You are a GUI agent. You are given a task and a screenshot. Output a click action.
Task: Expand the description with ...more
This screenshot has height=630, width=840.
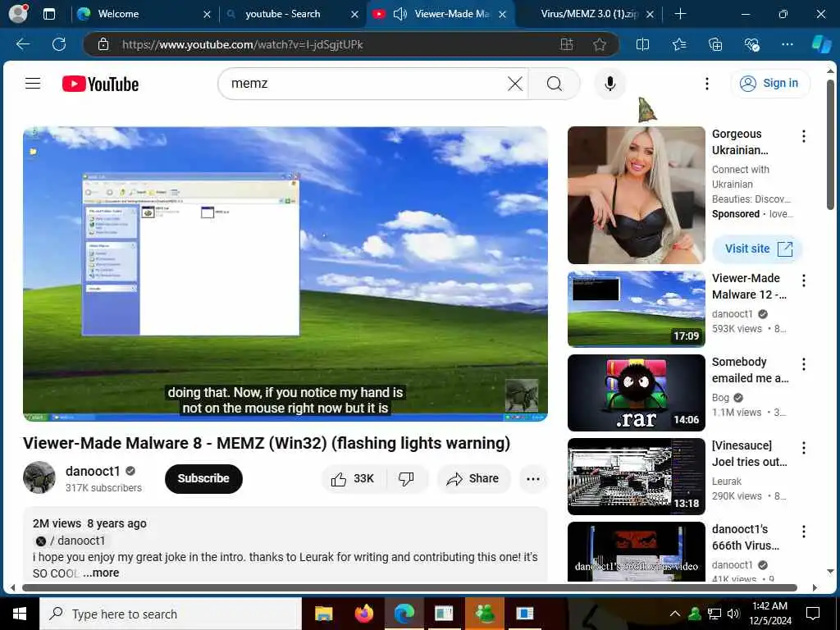pos(101,573)
